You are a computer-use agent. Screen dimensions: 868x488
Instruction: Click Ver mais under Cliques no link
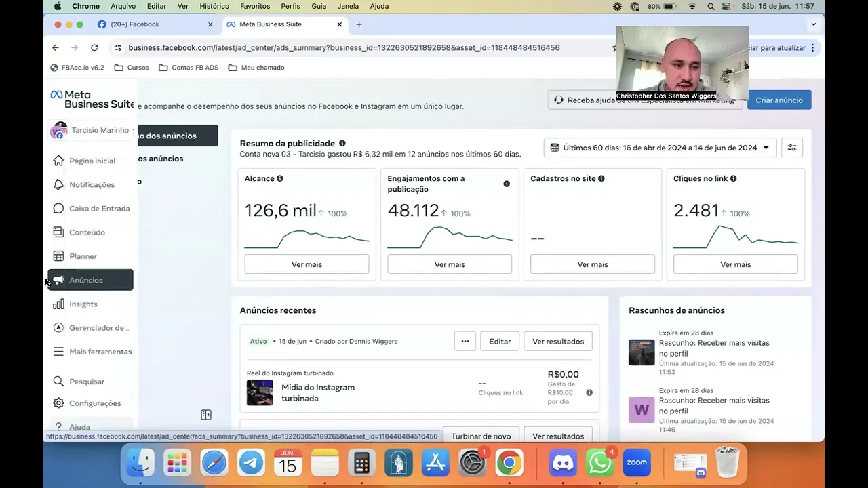pyautogui.click(x=736, y=264)
